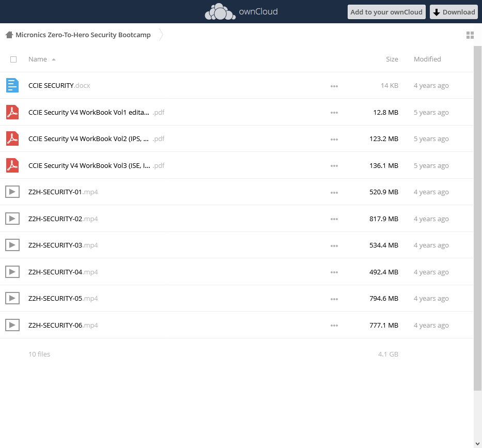Click the video icon for Z2H-SECURITY-03.mp4
Screen dimensions: 482x448
[12, 245]
